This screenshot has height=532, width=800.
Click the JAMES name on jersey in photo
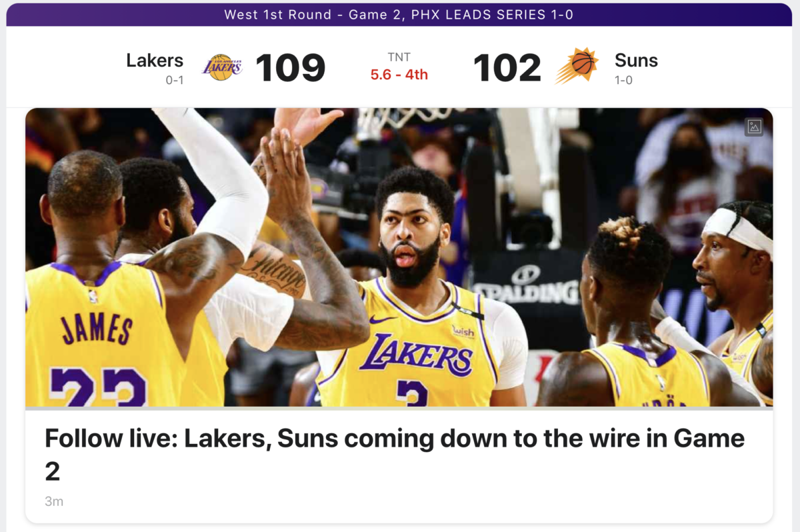click(x=97, y=329)
